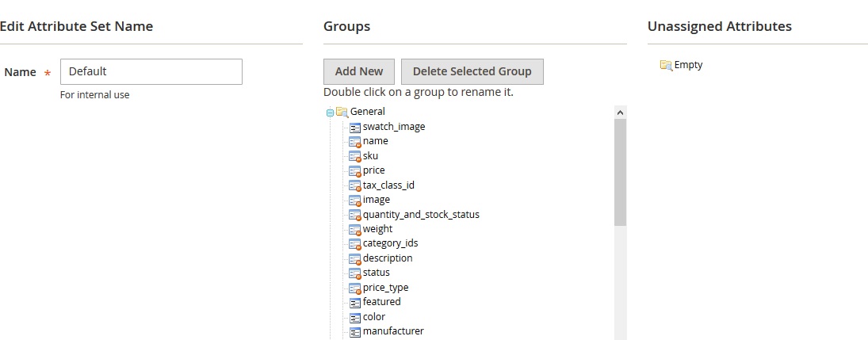Collapse the General group tree node

(330, 113)
